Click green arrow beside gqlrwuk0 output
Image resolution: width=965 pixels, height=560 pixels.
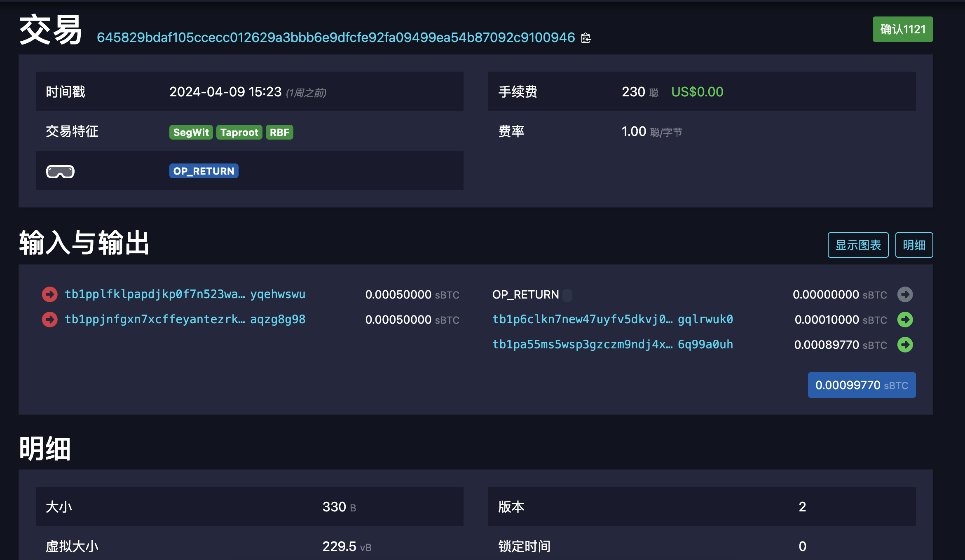pos(905,320)
